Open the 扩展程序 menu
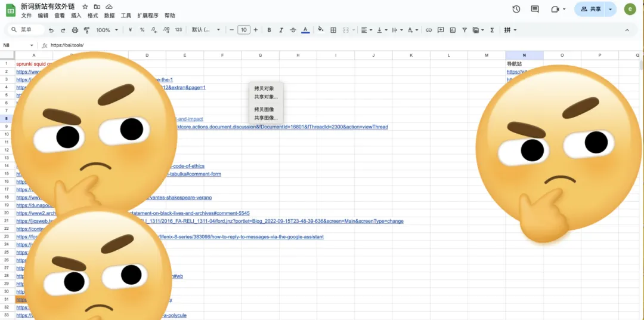 coord(148,16)
